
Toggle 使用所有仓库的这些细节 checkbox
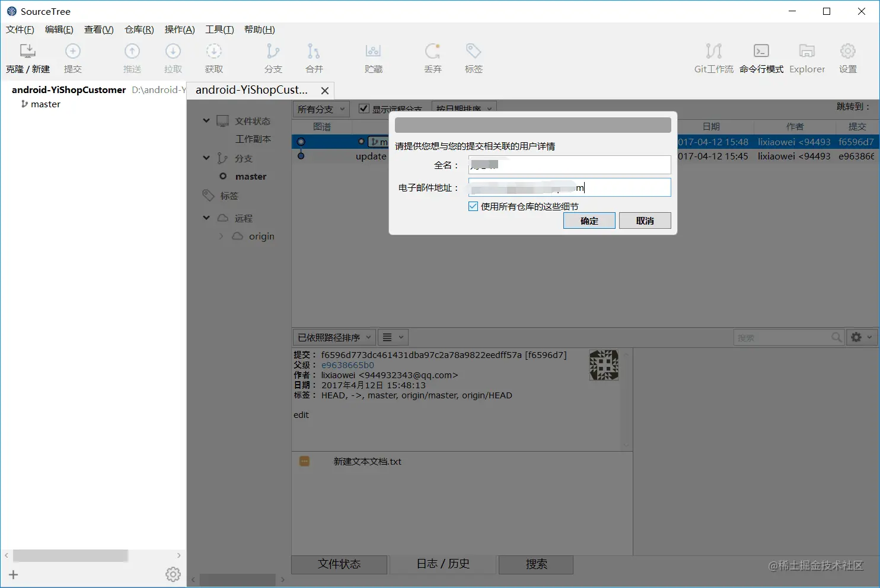coord(473,206)
